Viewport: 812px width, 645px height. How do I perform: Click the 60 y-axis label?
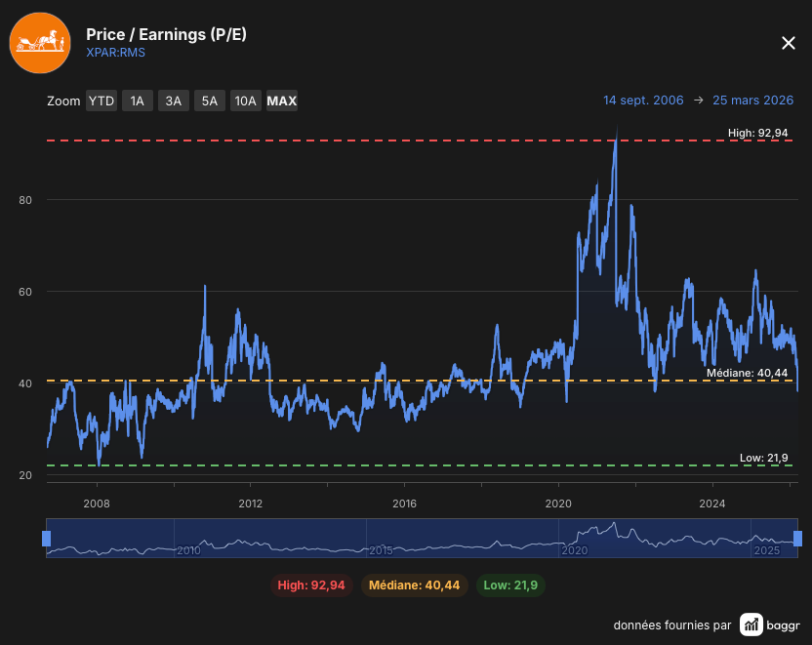tap(25, 292)
